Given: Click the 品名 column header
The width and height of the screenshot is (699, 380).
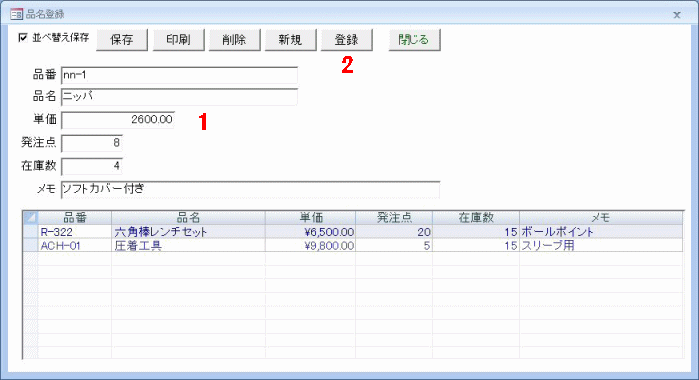Looking at the screenshot, I should pyautogui.click(x=189, y=218).
